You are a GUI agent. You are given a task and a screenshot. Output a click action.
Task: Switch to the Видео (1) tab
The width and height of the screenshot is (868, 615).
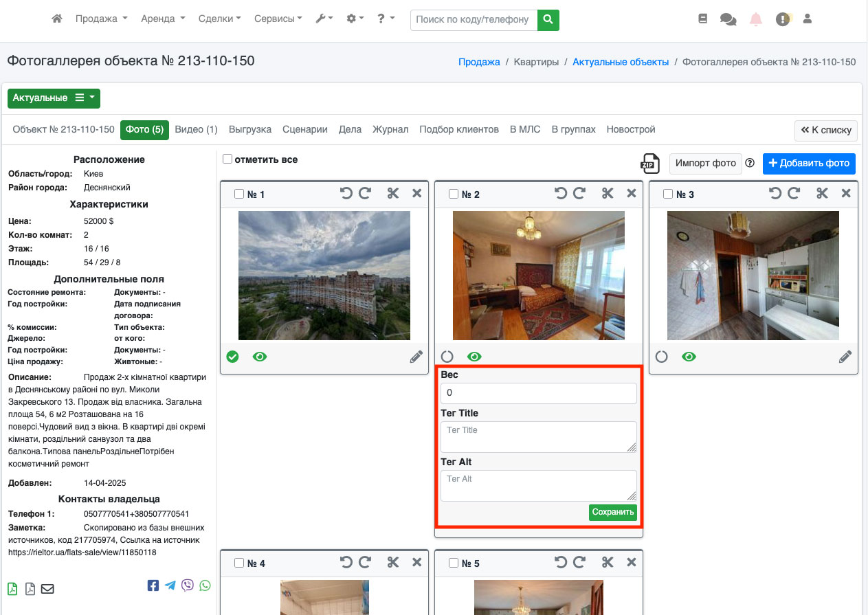click(196, 129)
